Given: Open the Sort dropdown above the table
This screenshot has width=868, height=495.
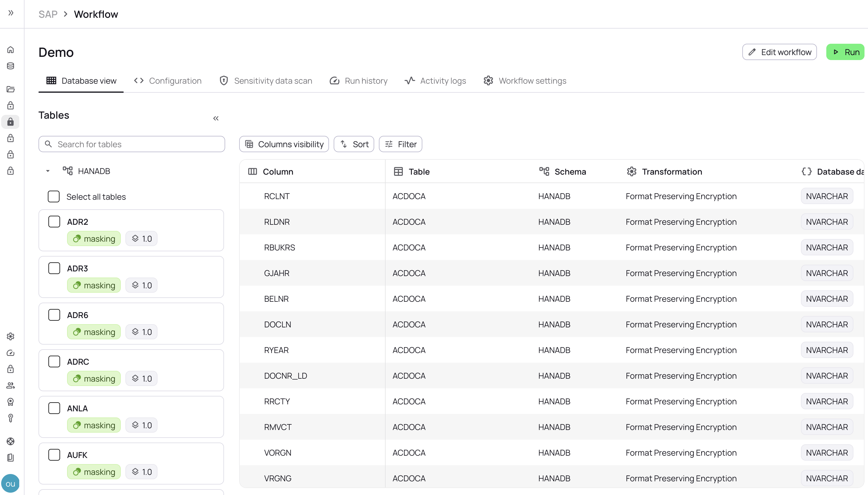Looking at the screenshot, I should tap(354, 144).
